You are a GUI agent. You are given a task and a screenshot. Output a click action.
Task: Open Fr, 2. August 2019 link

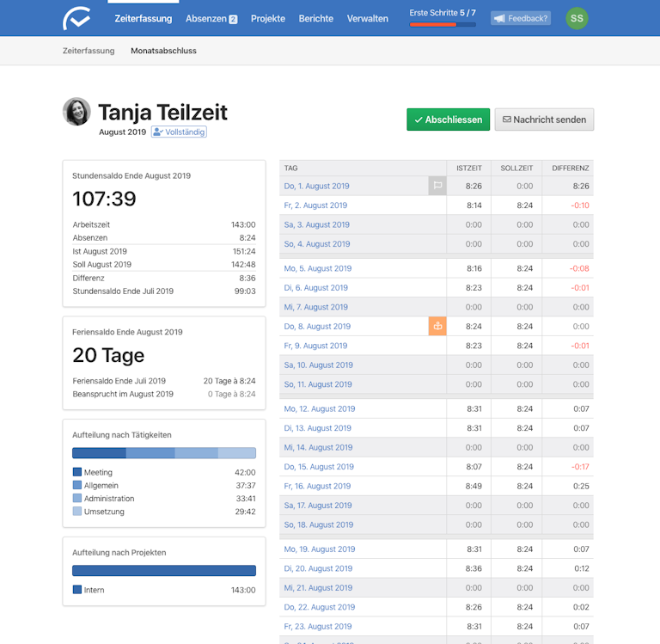point(315,205)
